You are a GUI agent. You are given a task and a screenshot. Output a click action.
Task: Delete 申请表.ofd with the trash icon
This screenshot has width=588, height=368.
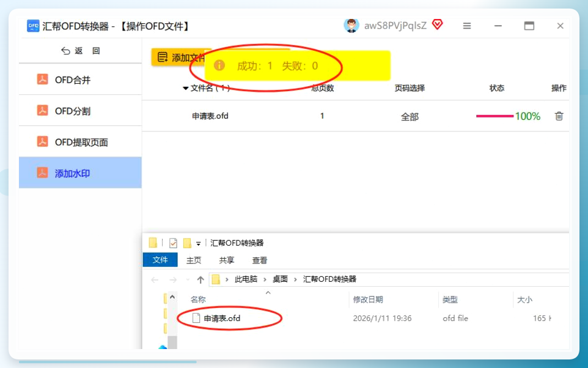pyautogui.click(x=559, y=116)
